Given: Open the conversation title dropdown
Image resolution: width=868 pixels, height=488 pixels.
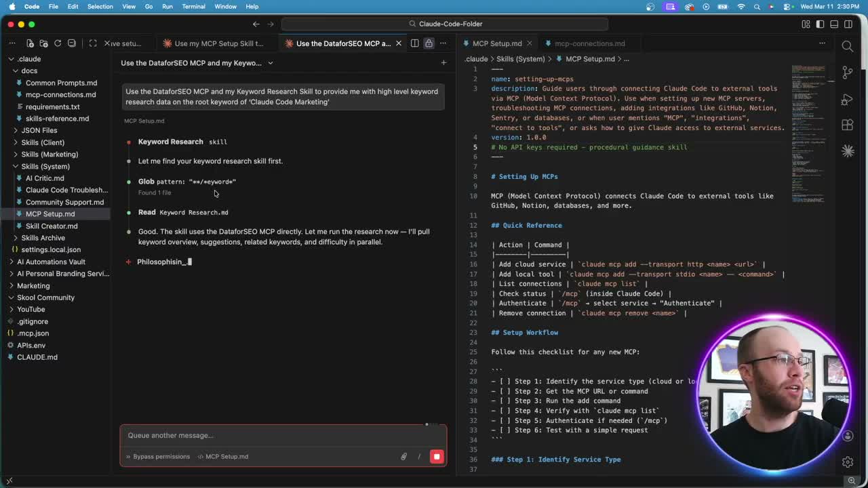Looking at the screenshot, I should tap(270, 63).
